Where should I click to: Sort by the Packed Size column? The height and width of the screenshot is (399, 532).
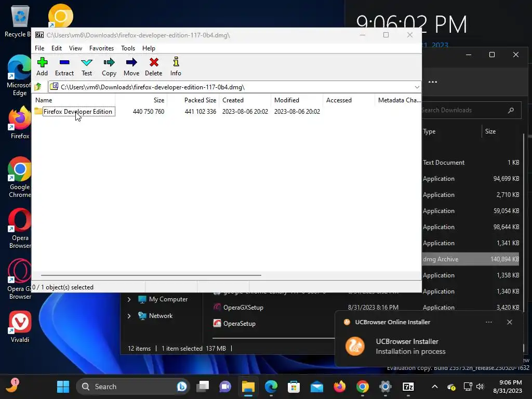[x=193, y=100]
